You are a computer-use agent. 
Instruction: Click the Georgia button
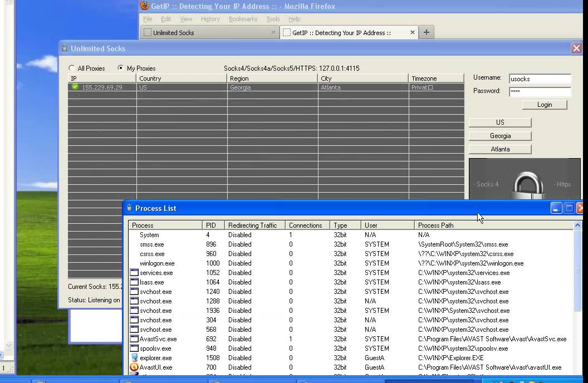(500, 136)
